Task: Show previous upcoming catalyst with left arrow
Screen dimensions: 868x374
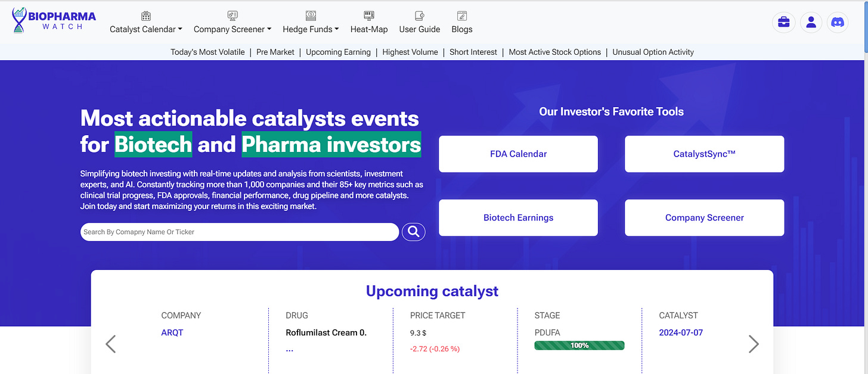Action: tap(111, 344)
